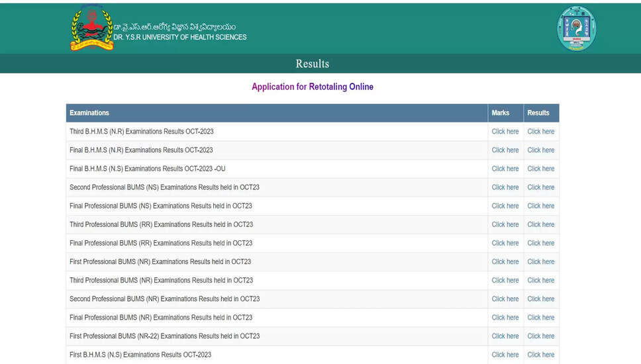Click the Marks column header
The width and height of the screenshot is (641, 364).
[x=501, y=113]
